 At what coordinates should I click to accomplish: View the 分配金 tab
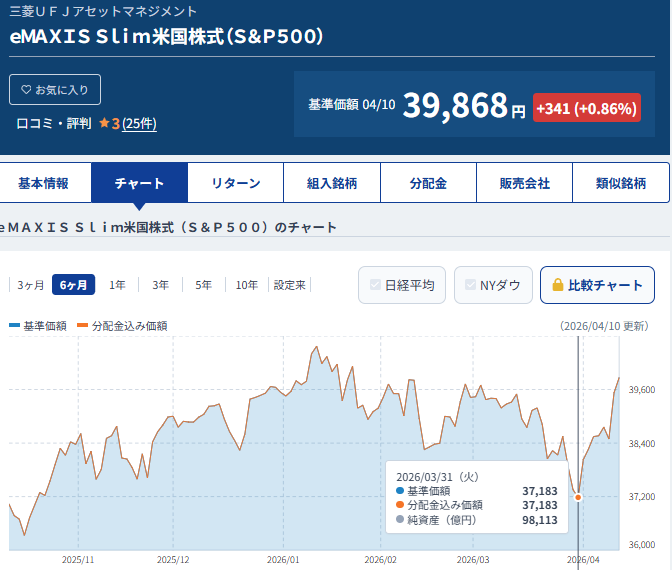pos(429,183)
